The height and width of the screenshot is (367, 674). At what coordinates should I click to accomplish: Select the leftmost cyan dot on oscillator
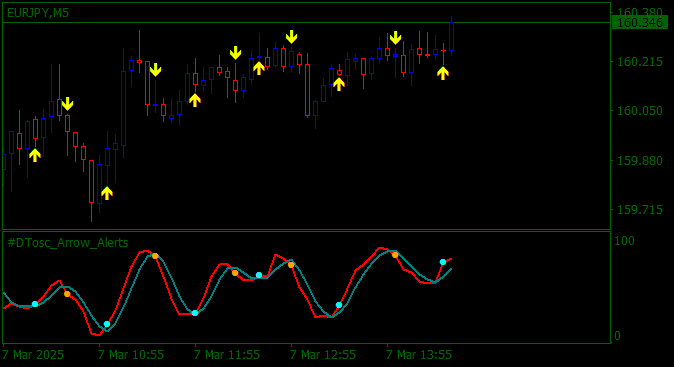pos(35,304)
